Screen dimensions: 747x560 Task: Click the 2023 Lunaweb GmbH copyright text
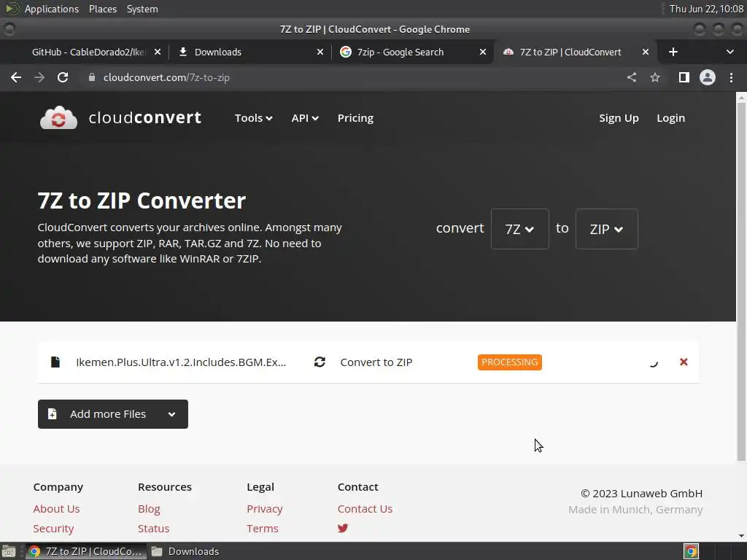[641, 494]
